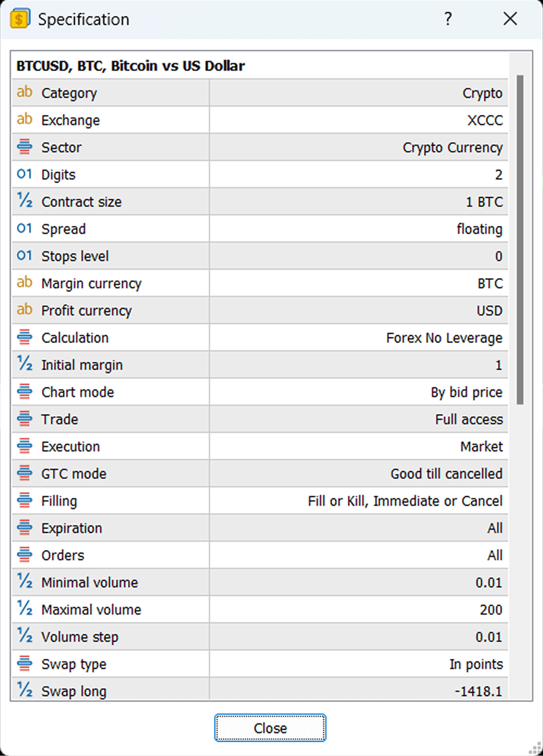
Task: Click the Sector row stacked-lines icon
Action: pos(24,147)
